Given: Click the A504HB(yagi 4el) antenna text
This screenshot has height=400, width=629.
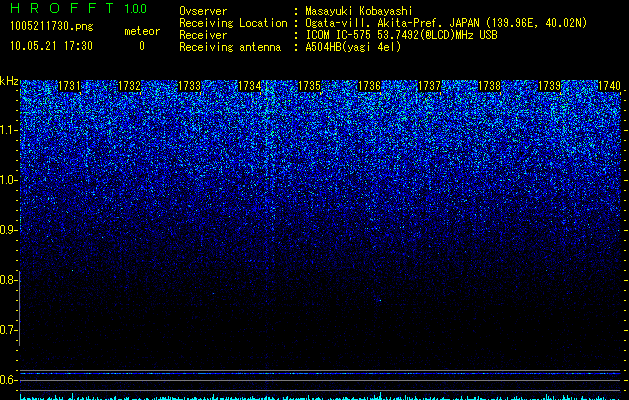Looking at the screenshot, I should click(x=353, y=47).
